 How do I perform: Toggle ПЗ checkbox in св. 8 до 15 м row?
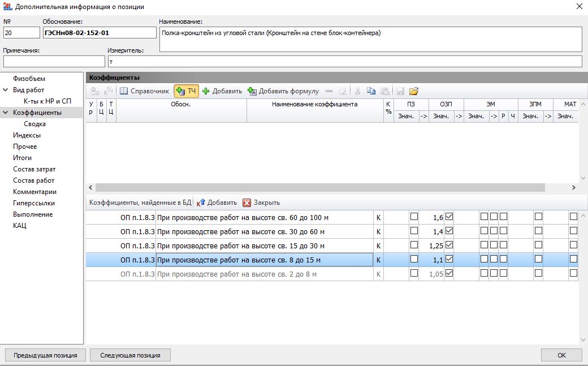pyautogui.click(x=414, y=259)
